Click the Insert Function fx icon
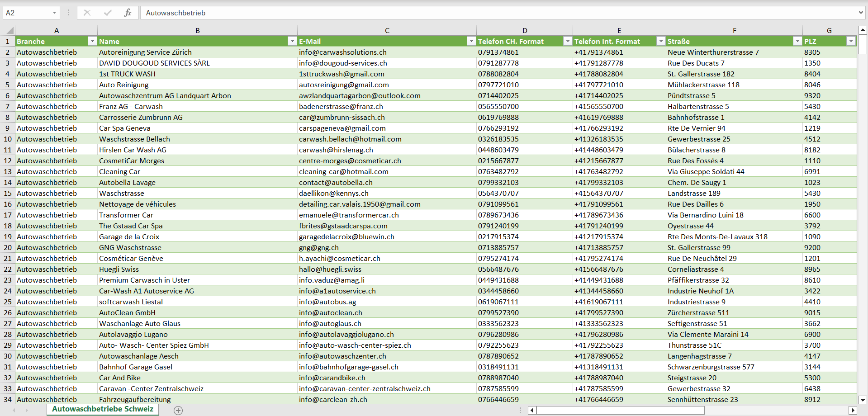868x416 pixels. pos(128,13)
